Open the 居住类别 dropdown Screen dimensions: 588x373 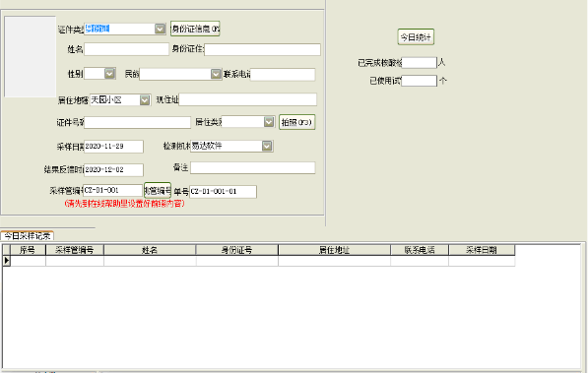point(269,122)
